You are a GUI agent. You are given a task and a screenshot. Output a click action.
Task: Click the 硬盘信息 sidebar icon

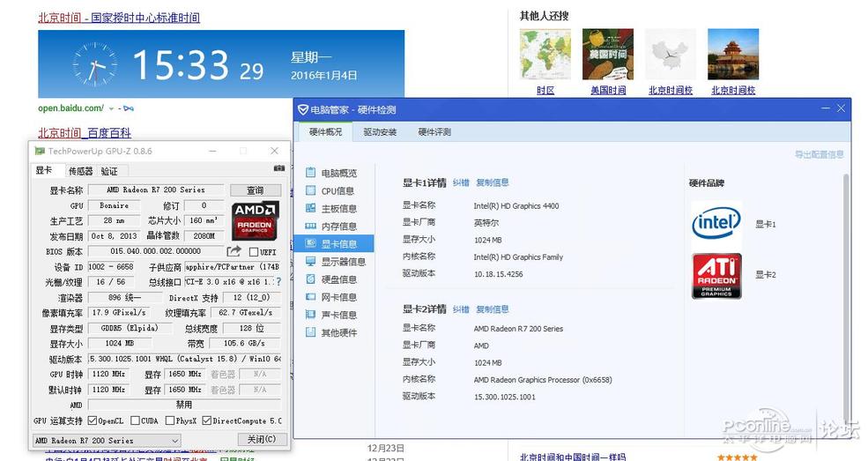(310, 279)
